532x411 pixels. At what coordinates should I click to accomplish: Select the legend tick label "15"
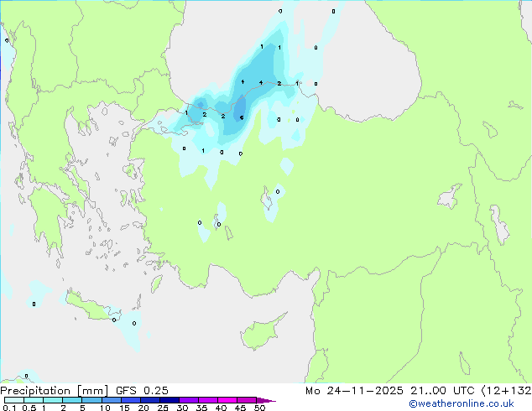click(x=124, y=408)
